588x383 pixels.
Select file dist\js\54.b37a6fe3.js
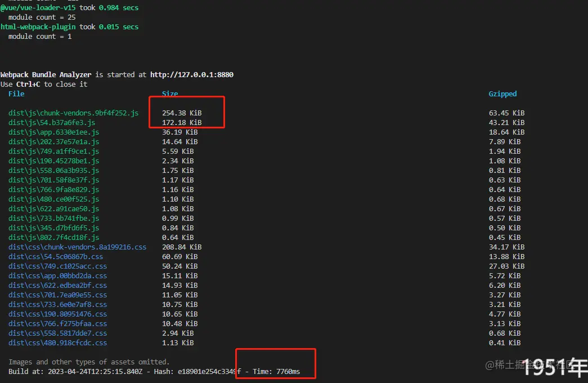click(52, 123)
